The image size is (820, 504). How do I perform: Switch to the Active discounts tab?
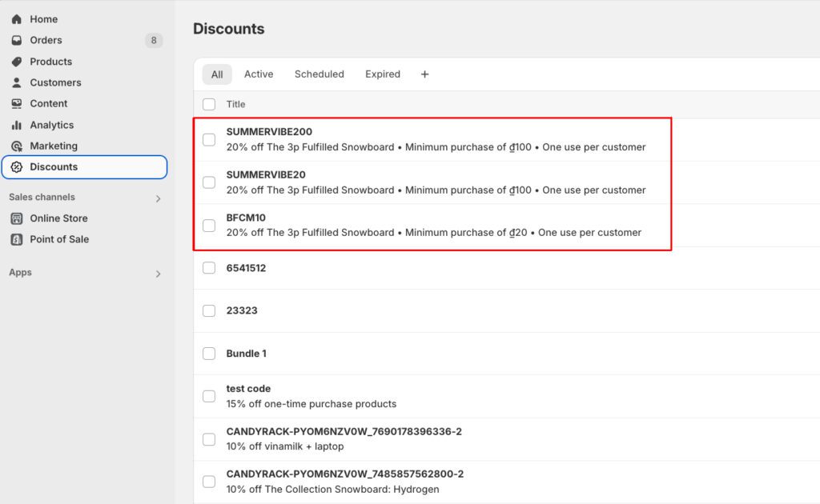tap(259, 74)
